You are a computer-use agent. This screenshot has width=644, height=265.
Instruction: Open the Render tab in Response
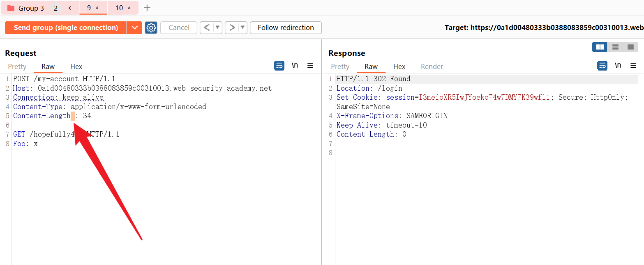click(x=432, y=66)
